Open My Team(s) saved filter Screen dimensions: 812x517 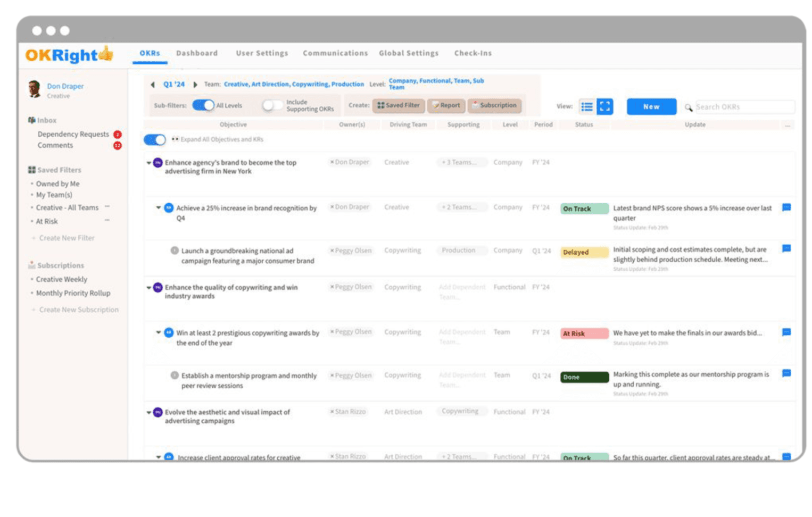pos(54,195)
